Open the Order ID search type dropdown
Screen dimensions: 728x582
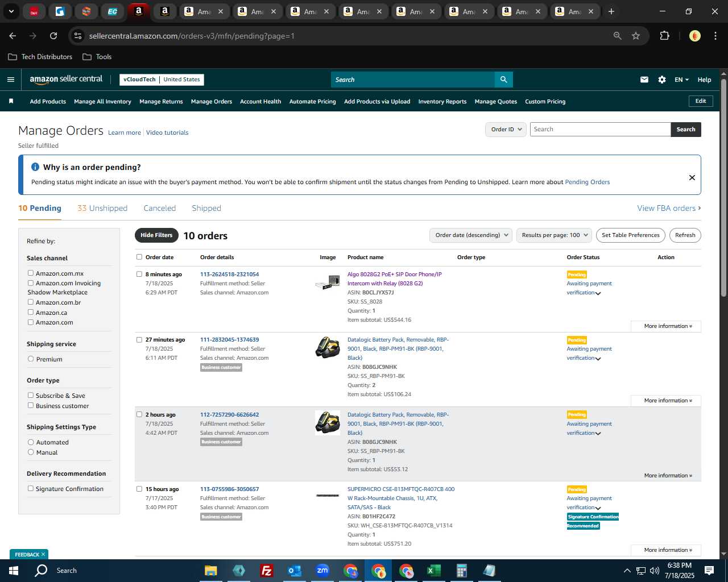[x=506, y=130]
